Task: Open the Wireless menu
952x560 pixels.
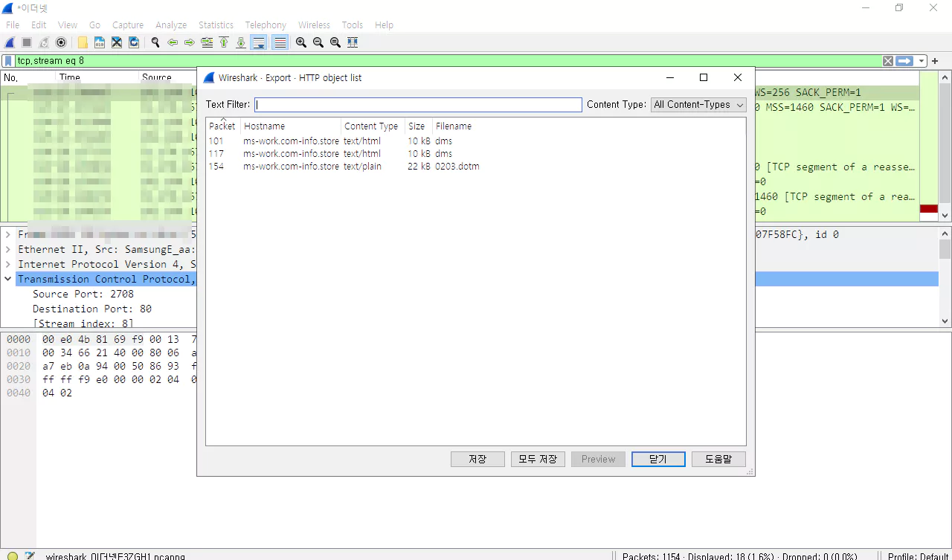Action: tap(314, 25)
